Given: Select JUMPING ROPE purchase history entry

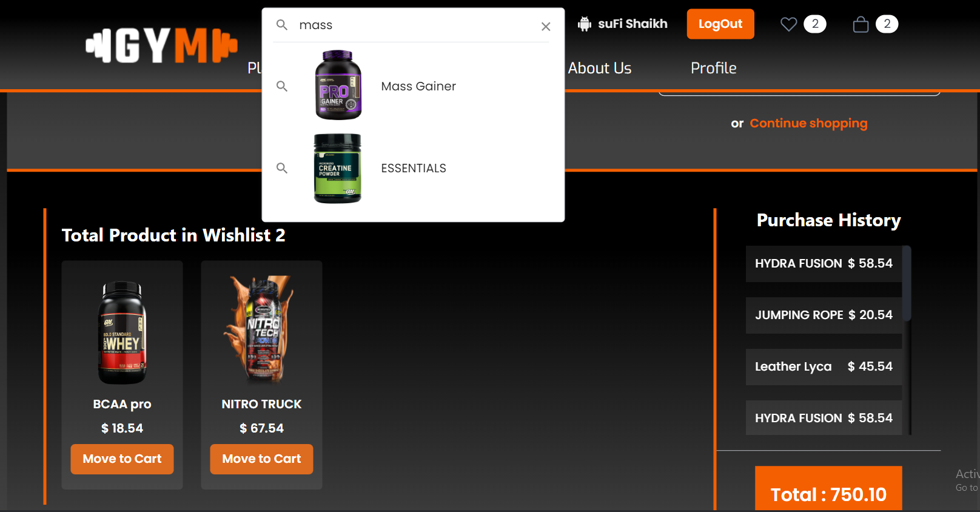Looking at the screenshot, I should pyautogui.click(x=824, y=315).
